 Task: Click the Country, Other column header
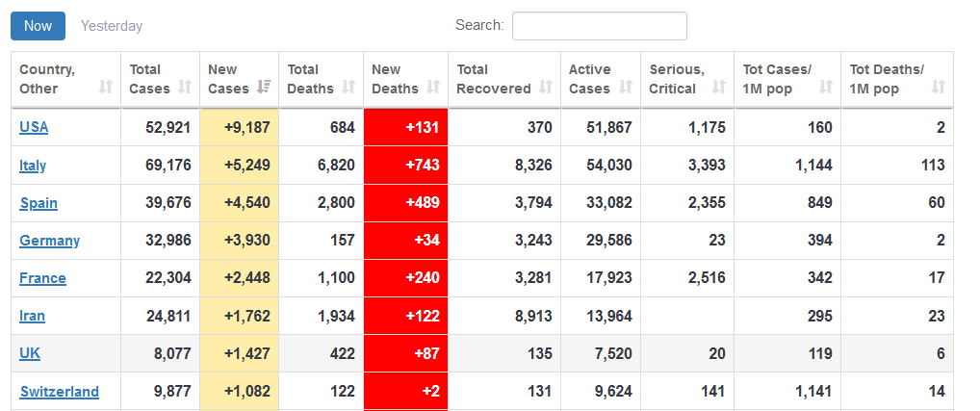[65, 79]
